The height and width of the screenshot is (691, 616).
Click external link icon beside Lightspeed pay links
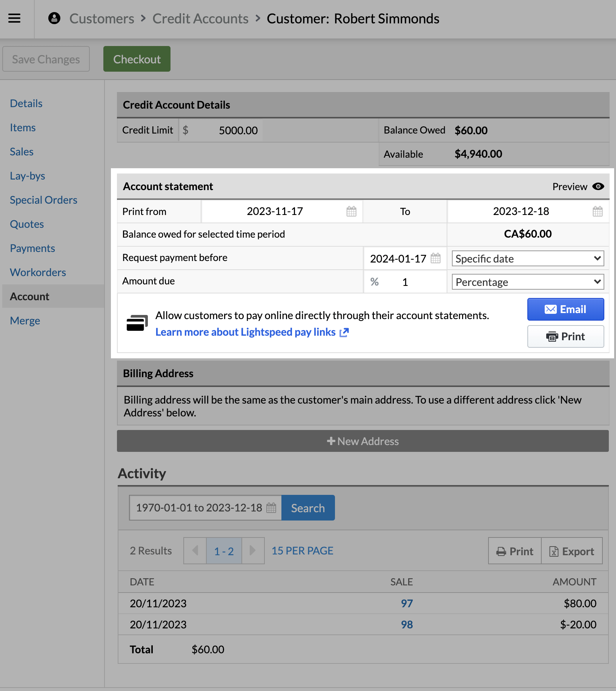click(344, 333)
